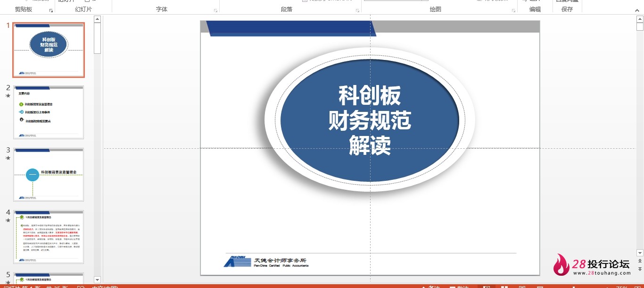Toggle the 批注 comments pane in status bar
The width and height of the screenshot is (644, 288).
point(459,287)
